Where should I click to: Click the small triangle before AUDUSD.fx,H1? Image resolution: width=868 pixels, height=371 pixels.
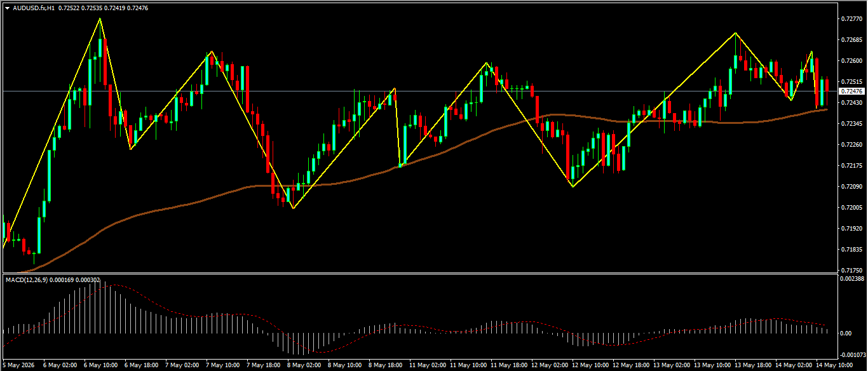click(7, 8)
